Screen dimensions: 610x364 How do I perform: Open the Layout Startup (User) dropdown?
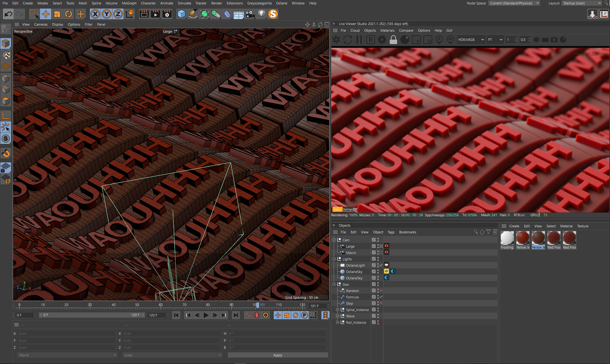[x=582, y=3]
